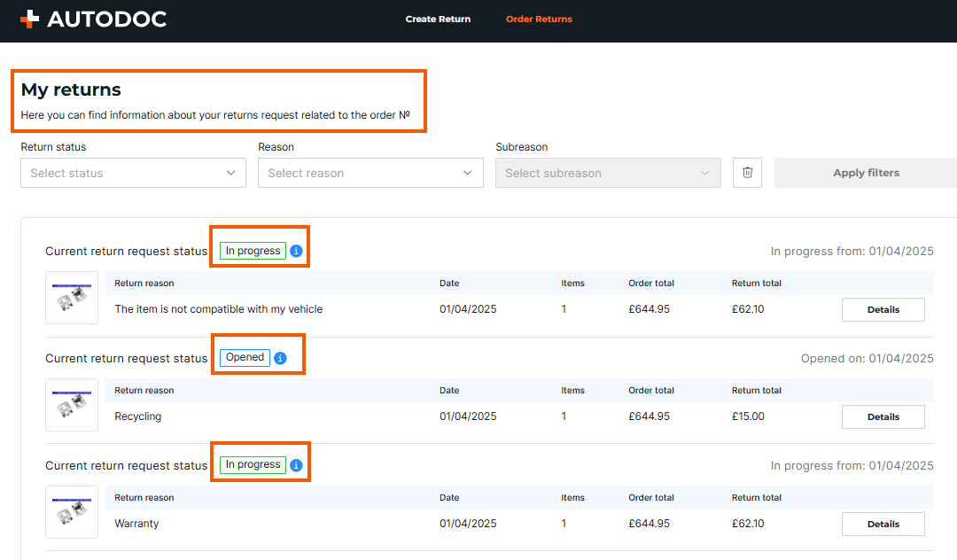Click product thumbnail of the Warranty return
957x560 pixels.
coord(72,512)
